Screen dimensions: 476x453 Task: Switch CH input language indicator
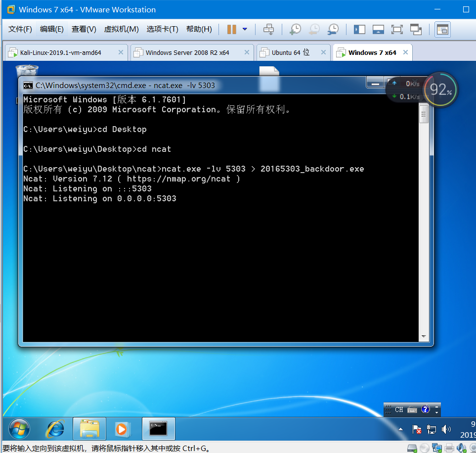coord(399,409)
